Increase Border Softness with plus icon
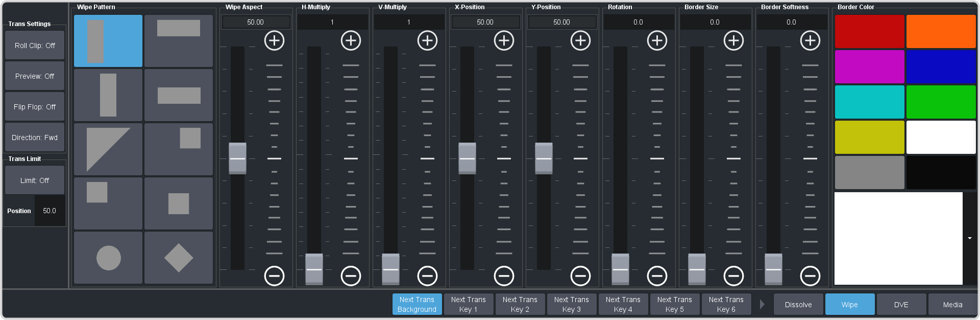Viewport: 980px width, 320px height. [810, 40]
